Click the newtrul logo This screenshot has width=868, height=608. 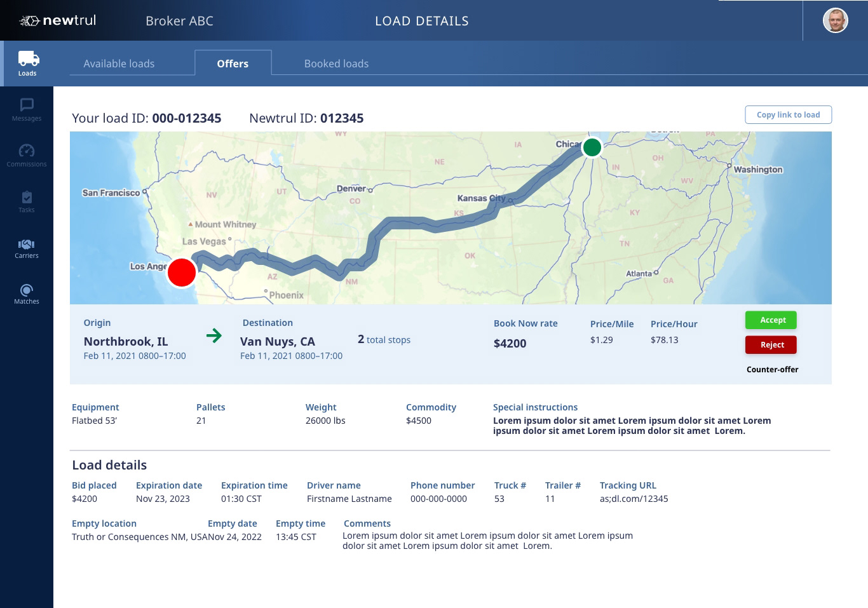pos(58,20)
